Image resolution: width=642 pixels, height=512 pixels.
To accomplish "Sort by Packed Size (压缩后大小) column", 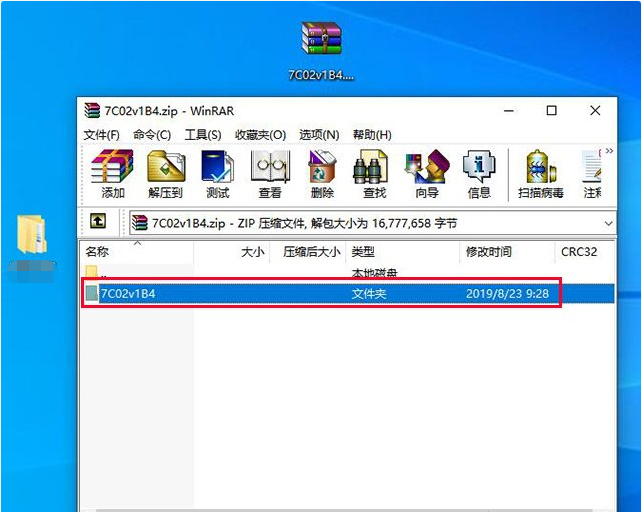I will pos(308,251).
